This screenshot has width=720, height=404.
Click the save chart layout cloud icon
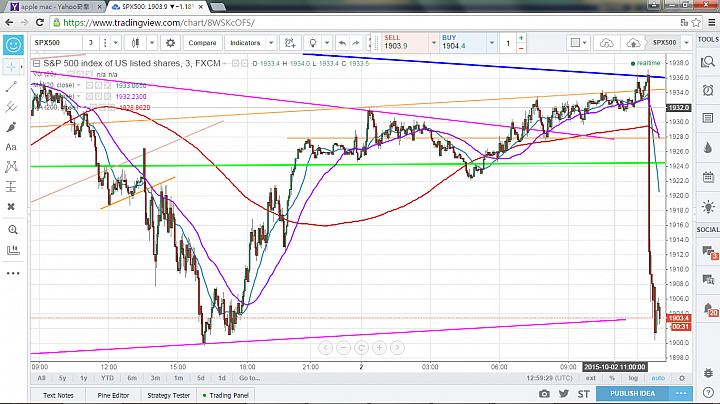(x=633, y=43)
